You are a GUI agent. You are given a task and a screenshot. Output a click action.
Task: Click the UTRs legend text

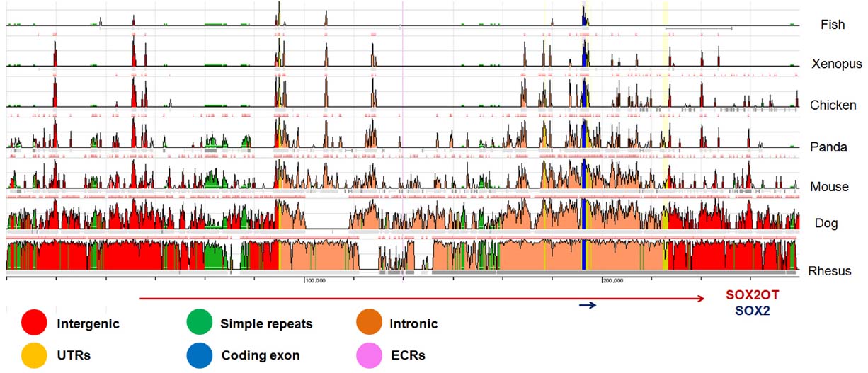click(74, 356)
